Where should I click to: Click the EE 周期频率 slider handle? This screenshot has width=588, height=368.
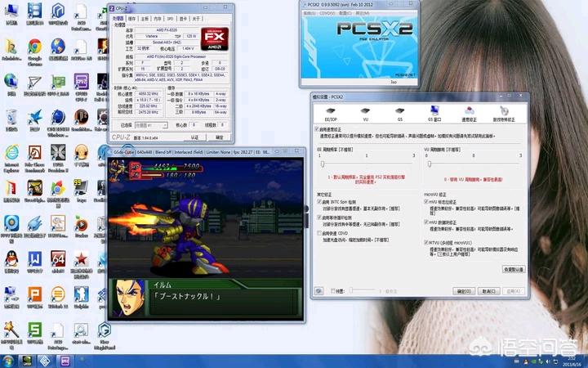[322, 164]
